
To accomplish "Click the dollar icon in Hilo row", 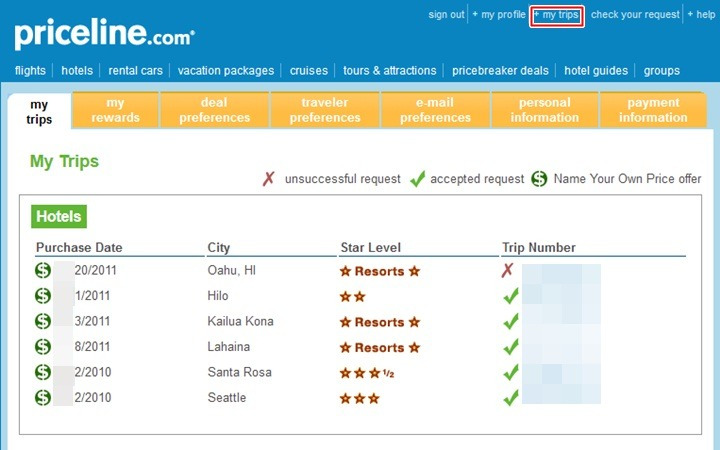I will [x=43, y=296].
